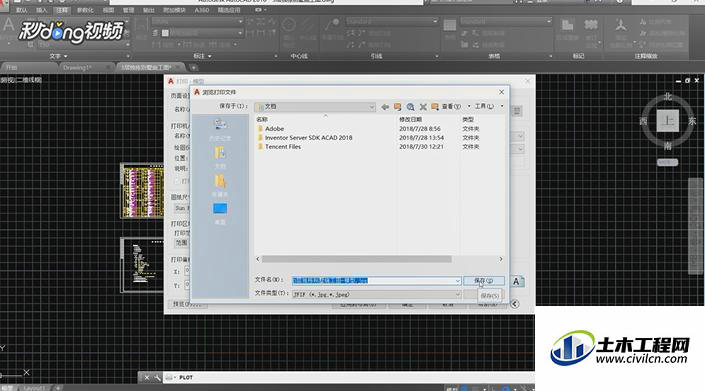The width and height of the screenshot is (705, 391).
Task: Click the 西 direction on the ViewCube compass
Action: point(643,121)
